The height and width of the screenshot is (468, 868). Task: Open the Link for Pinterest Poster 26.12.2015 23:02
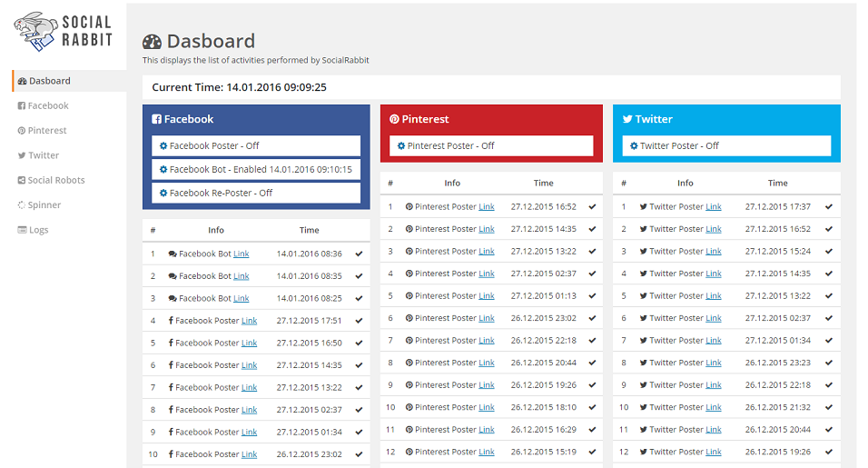click(487, 318)
